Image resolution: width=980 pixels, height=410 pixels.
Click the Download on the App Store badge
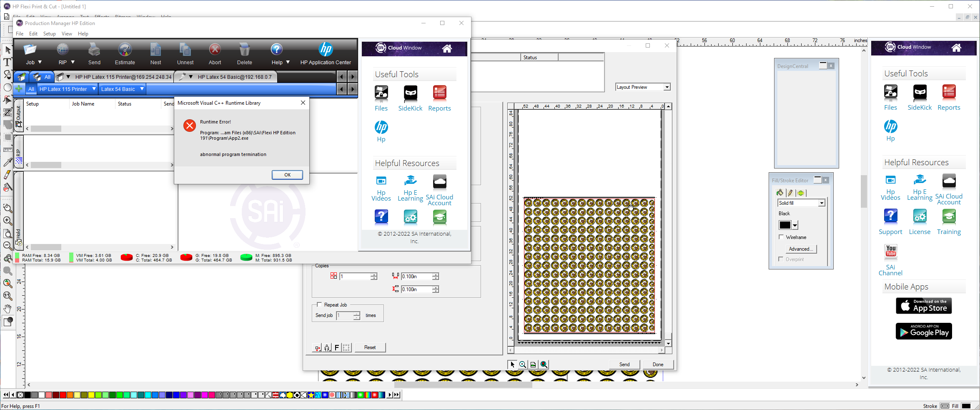pyautogui.click(x=924, y=306)
